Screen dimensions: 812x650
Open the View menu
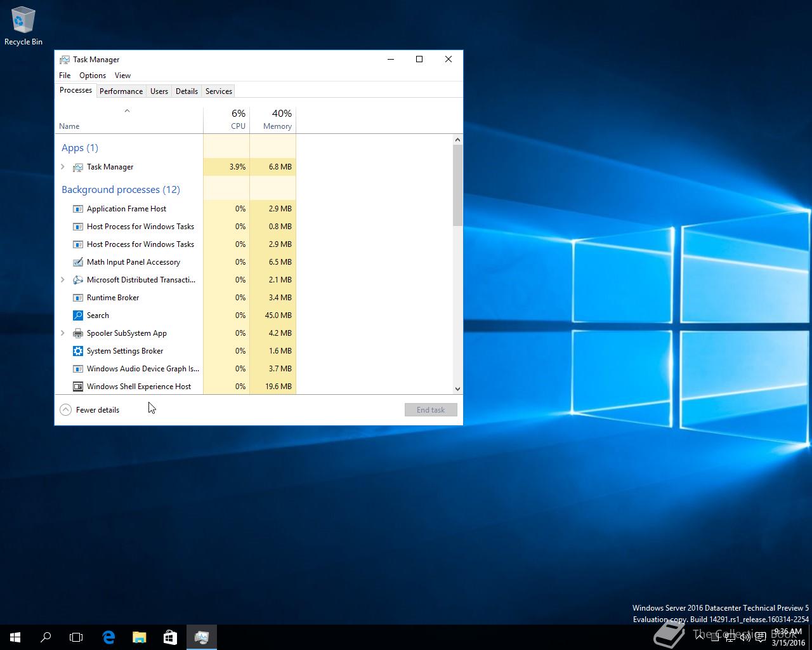[122, 76]
